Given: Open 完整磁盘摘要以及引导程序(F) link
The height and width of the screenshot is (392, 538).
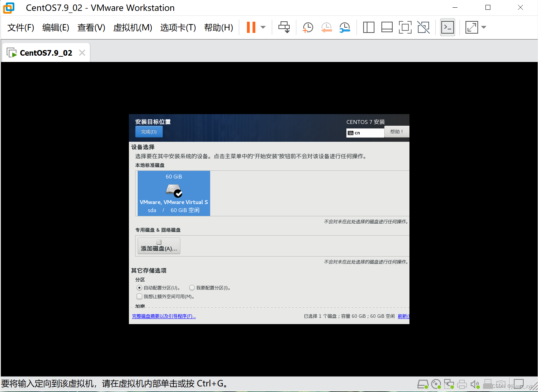Looking at the screenshot, I should (164, 316).
